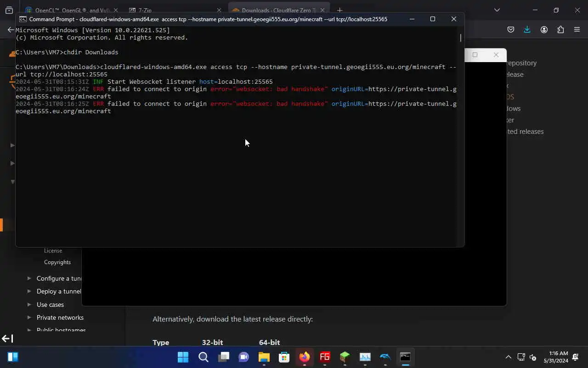588x368 pixels.
Task: Close the OpenCL browser tab
Action: pyautogui.click(x=115, y=10)
